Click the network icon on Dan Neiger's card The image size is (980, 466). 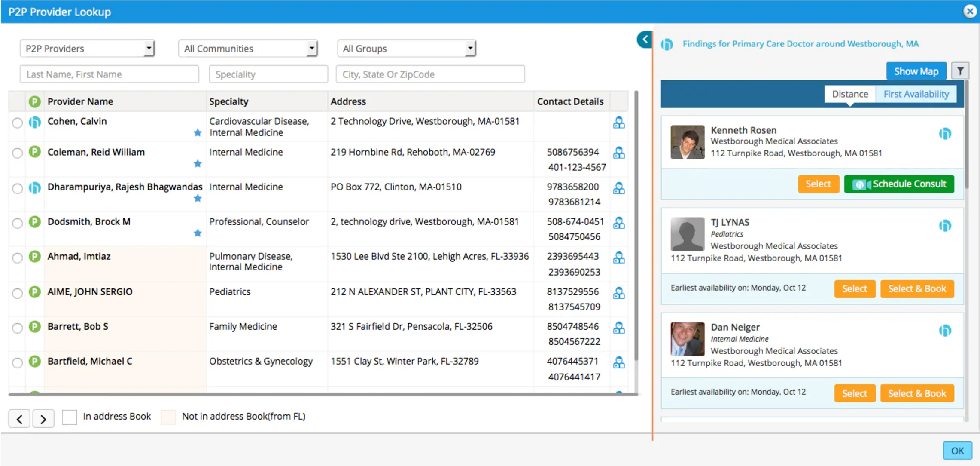pos(945,331)
